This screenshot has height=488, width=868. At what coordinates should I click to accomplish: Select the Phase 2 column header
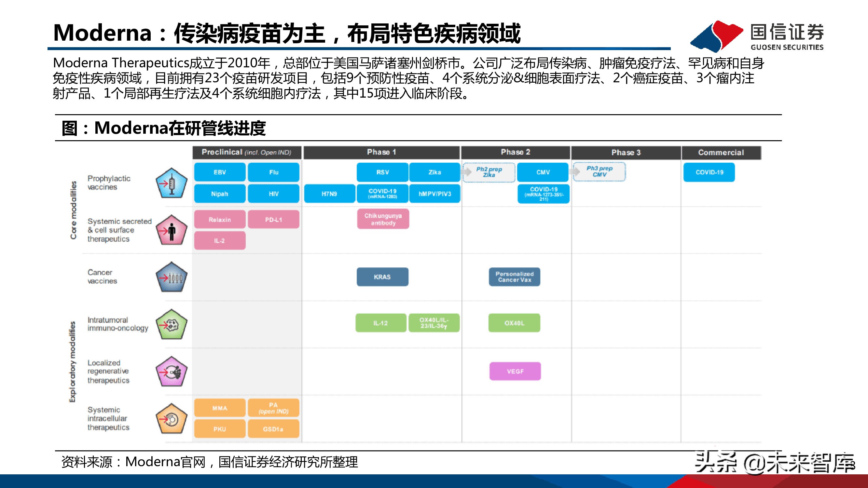click(x=516, y=152)
